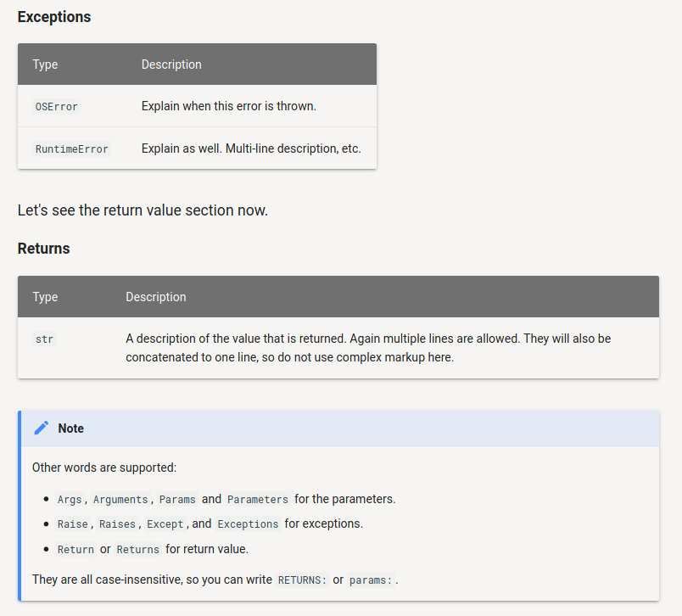Viewport: 682px width, 616px height.
Task: Click the pencil icon in the Note box
Action: point(41,428)
